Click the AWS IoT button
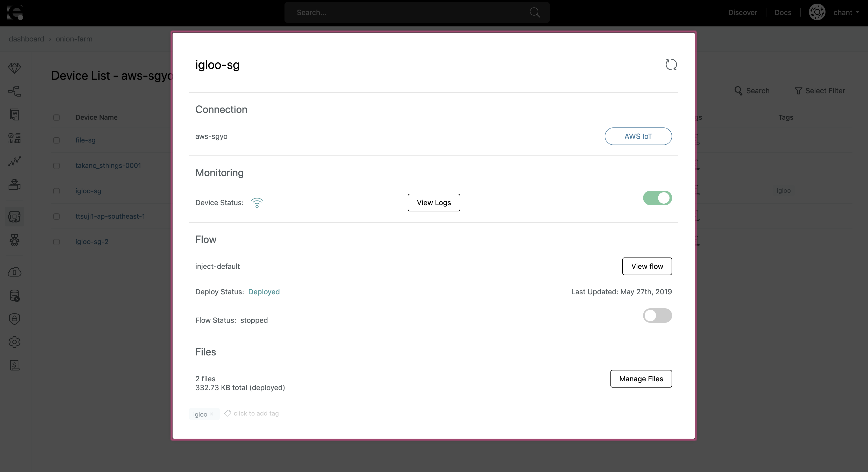The image size is (868, 472). tap(638, 136)
